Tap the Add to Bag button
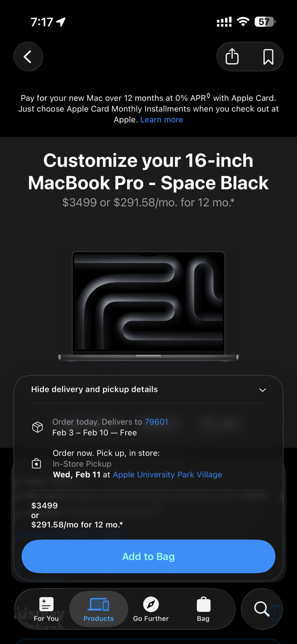 click(148, 556)
